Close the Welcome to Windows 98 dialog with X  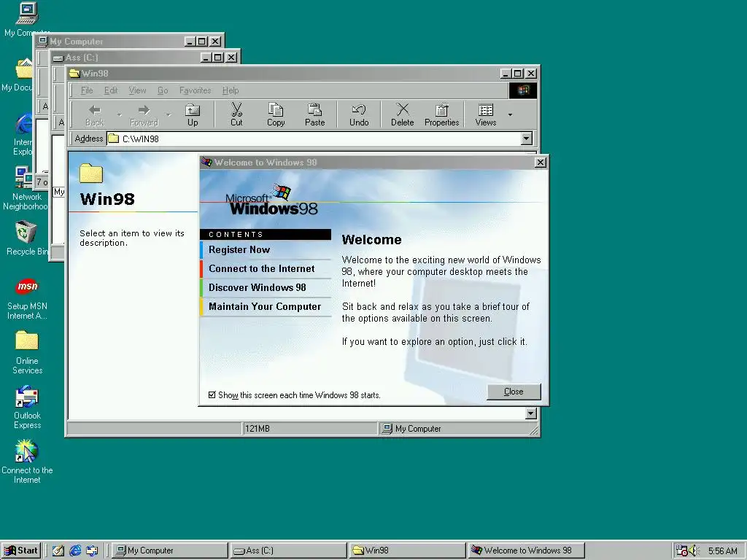[541, 163]
